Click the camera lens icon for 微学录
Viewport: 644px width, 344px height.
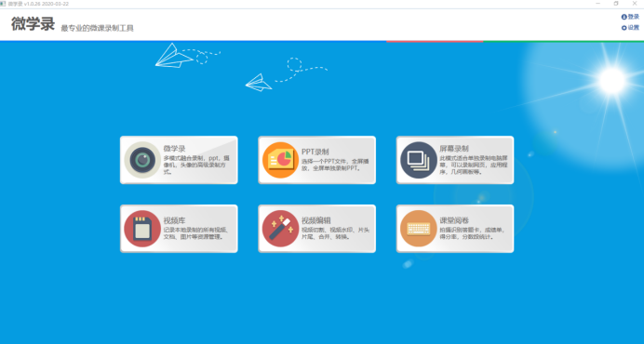[142, 160]
